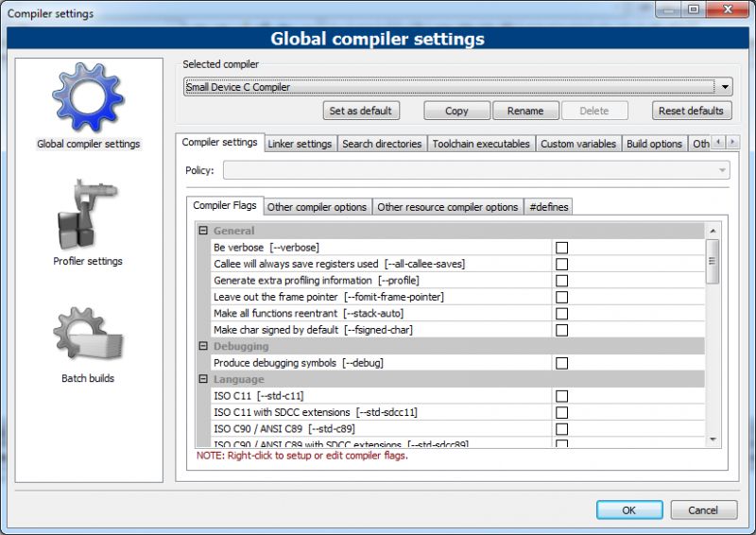This screenshot has height=535, width=756.
Task: Select the Make char signed by default text
Action: (314, 330)
